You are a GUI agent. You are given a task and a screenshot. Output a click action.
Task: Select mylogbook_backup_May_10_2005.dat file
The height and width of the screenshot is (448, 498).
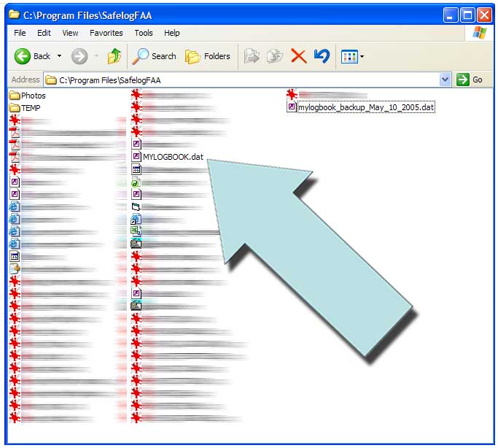(361, 107)
